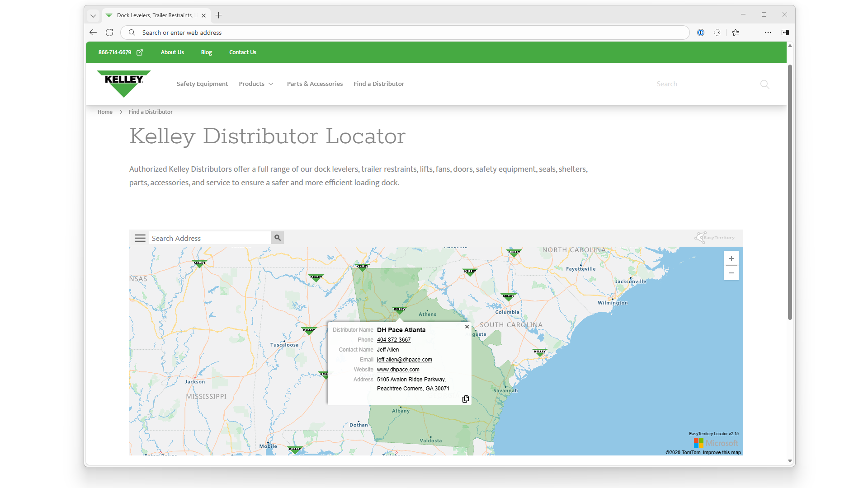868x488 pixels.
Task: Open browser Settings and more menu
Action: coord(768,33)
